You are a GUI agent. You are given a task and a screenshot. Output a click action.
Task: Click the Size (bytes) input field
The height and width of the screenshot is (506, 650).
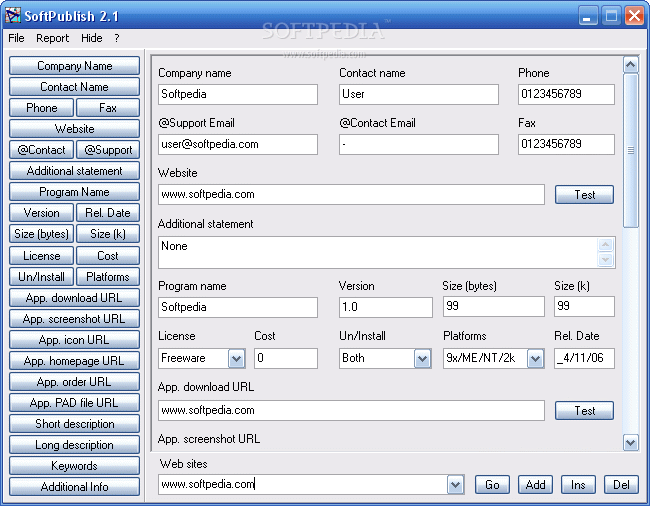click(494, 307)
